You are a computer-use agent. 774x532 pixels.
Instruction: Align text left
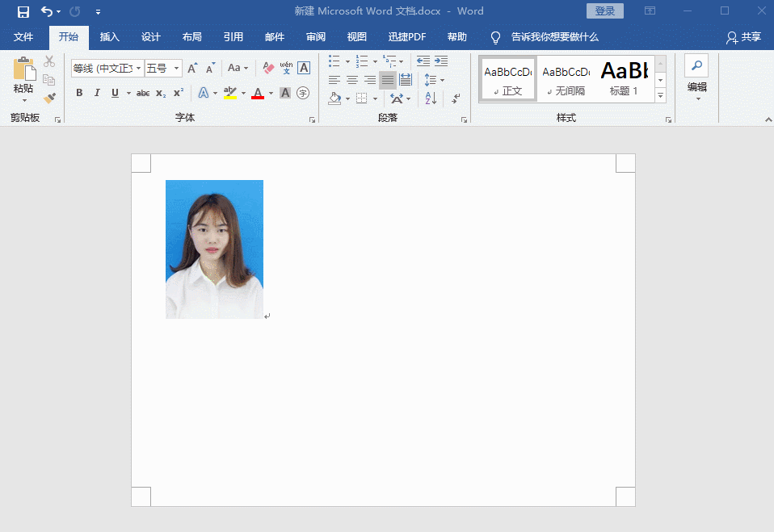tap(334, 79)
